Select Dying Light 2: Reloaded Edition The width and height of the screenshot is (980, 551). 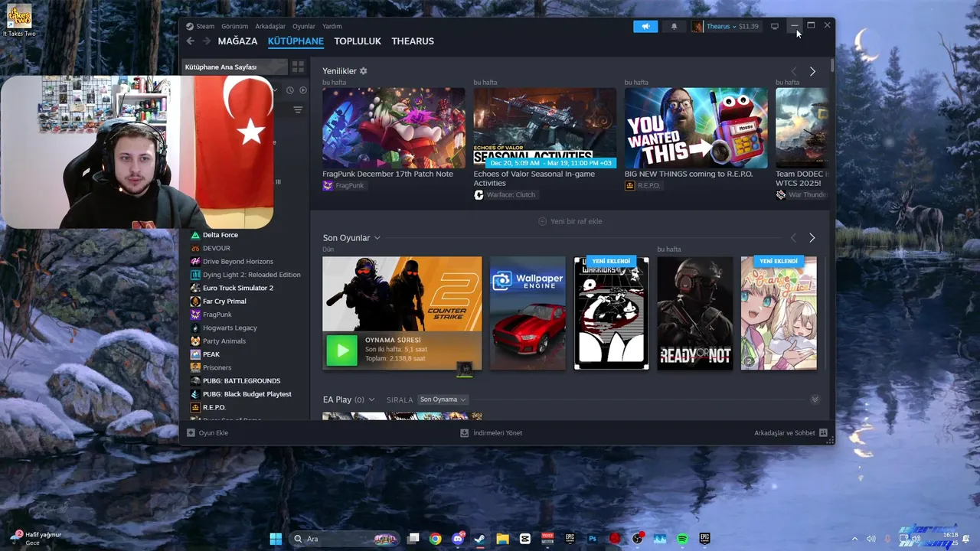coord(251,275)
